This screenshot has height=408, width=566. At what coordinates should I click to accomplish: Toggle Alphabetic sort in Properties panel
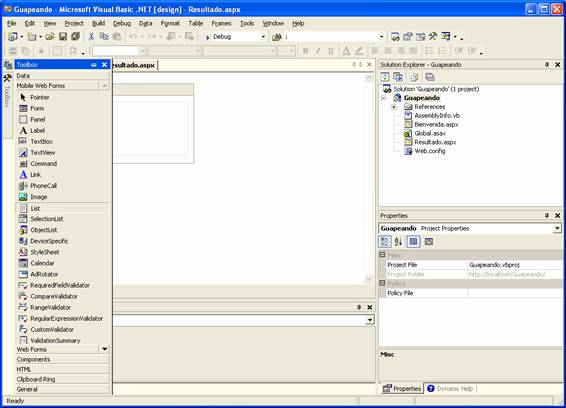click(x=398, y=242)
